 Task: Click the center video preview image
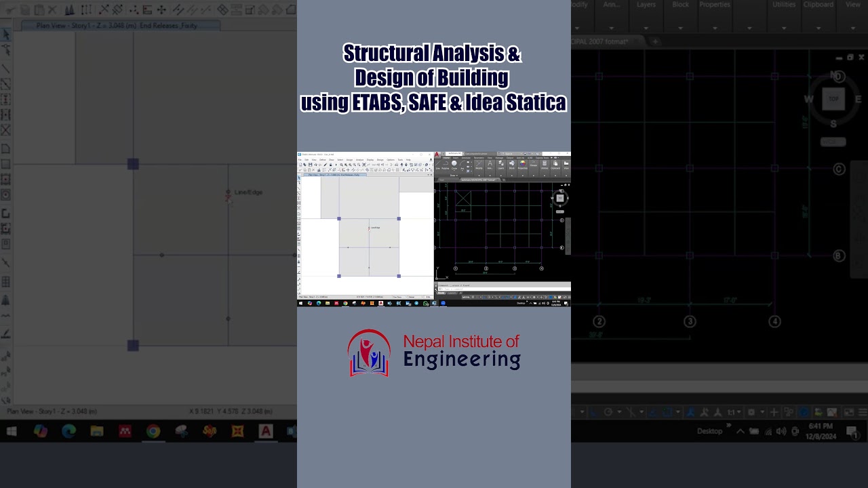pyautogui.click(x=434, y=229)
